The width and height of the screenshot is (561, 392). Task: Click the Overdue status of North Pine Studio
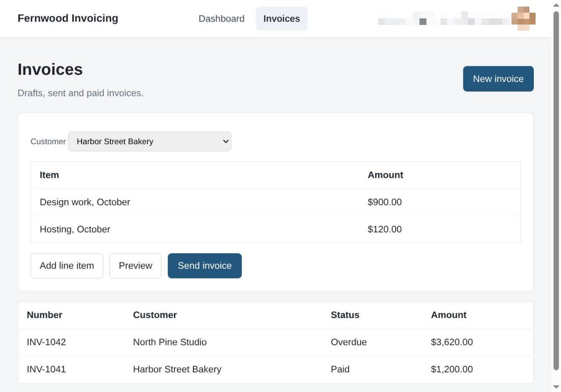349,342
